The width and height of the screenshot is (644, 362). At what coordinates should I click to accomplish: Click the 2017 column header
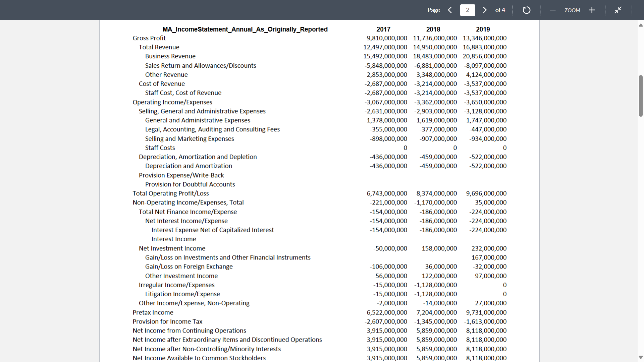pyautogui.click(x=383, y=29)
